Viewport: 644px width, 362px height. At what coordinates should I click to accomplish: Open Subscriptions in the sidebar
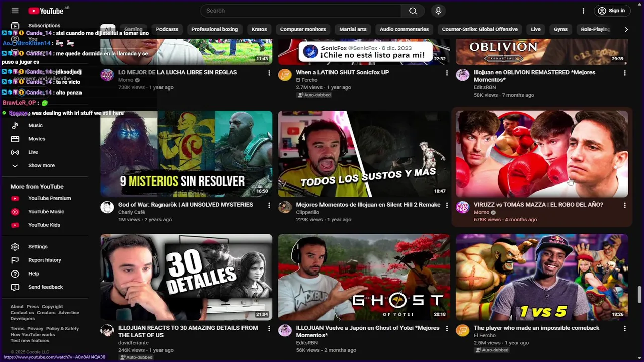click(x=44, y=25)
